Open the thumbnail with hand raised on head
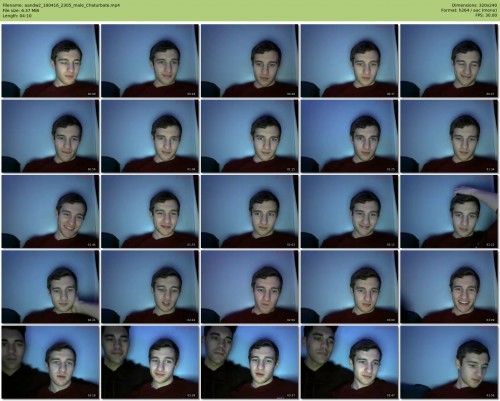This screenshot has height=401, width=500. click(x=449, y=211)
